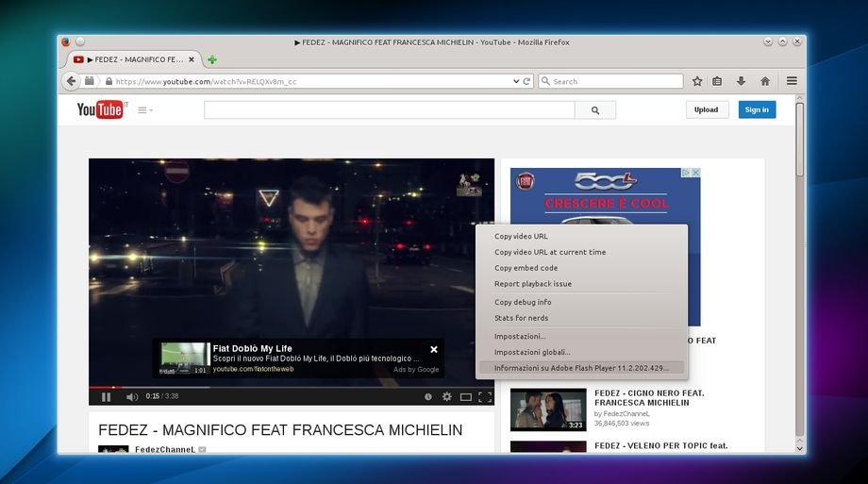The width and height of the screenshot is (868, 484).
Task: Switch the player to theater mode
Action: coord(466,397)
